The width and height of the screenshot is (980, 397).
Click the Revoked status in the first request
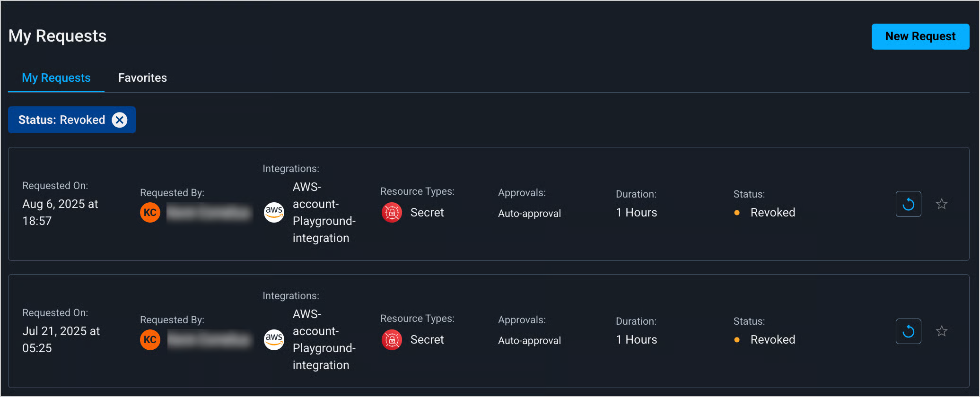(772, 213)
